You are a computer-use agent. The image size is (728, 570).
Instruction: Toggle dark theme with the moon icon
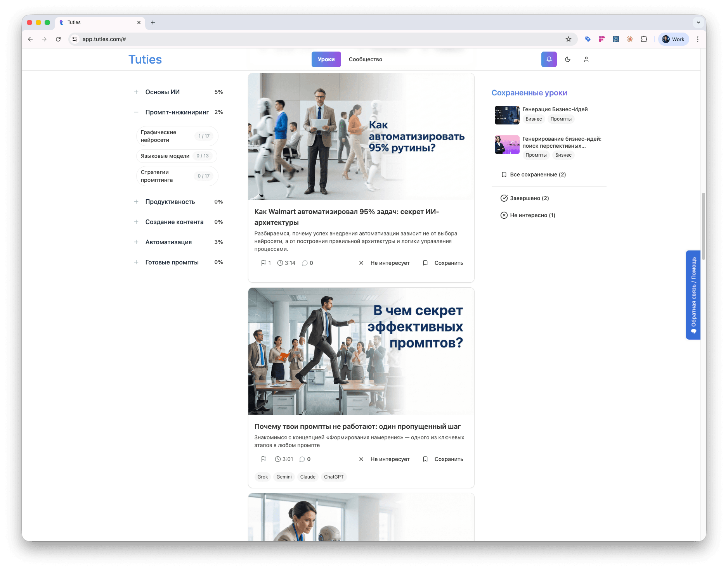[568, 59]
